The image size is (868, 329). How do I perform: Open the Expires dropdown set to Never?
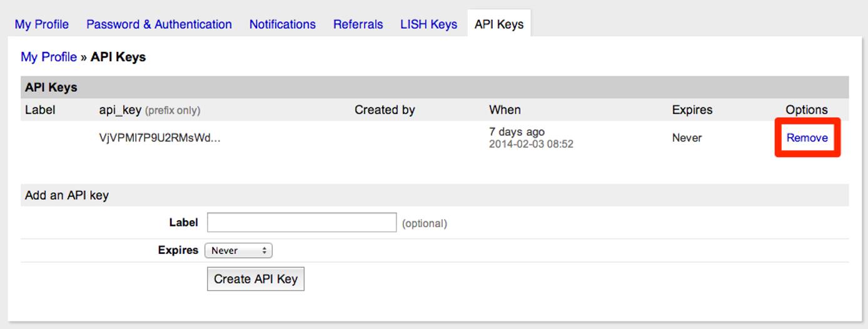pos(238,251)
